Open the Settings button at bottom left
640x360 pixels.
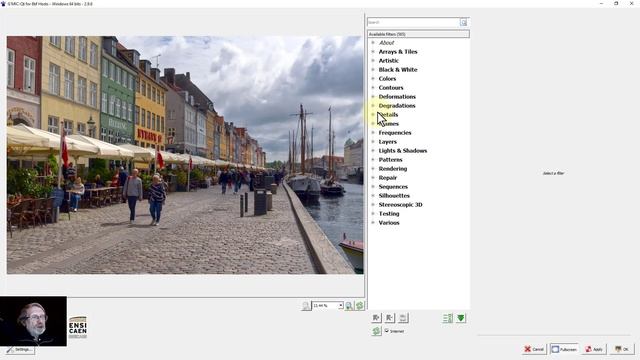(x=20, y=350)
